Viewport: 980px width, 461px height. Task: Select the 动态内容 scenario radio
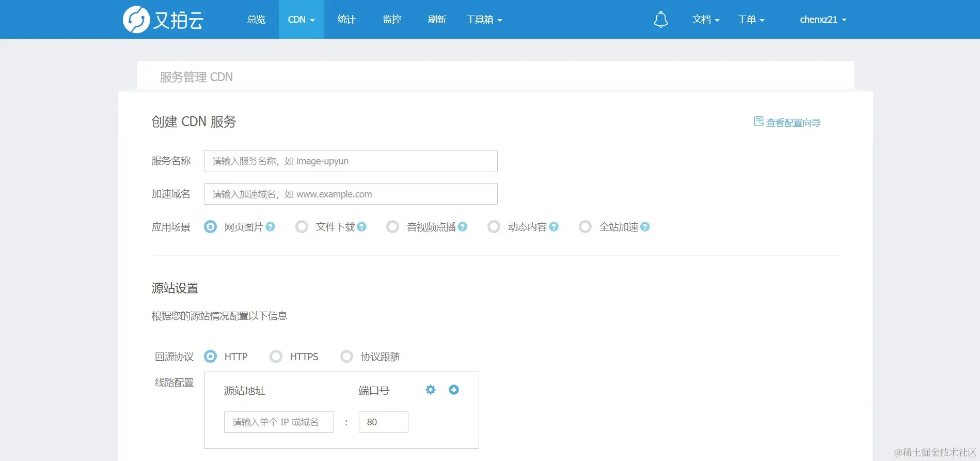494,227
